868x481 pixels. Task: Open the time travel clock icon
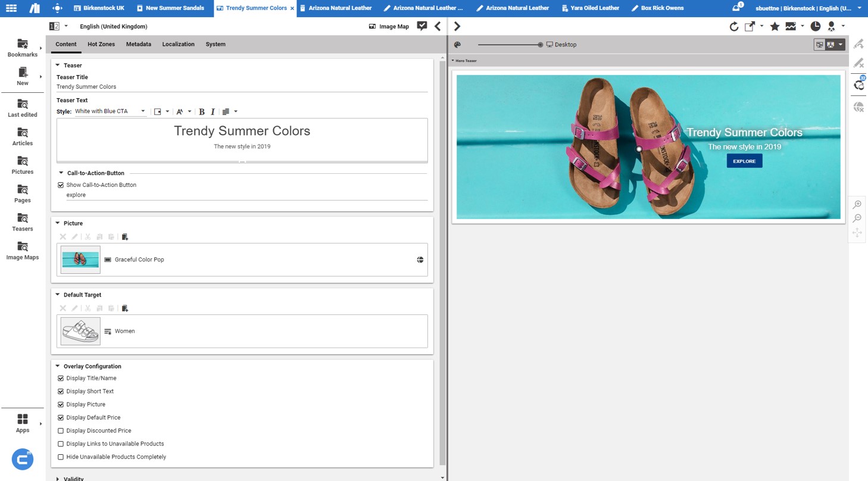tap(816, 26)
